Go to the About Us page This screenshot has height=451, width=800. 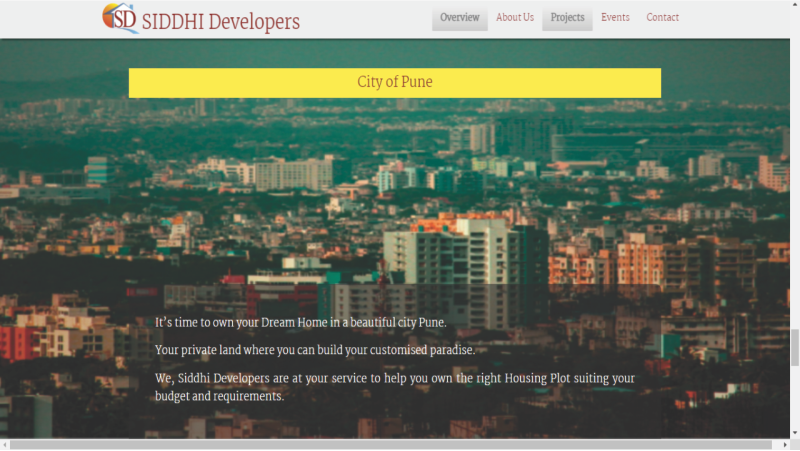click(515, 17)
